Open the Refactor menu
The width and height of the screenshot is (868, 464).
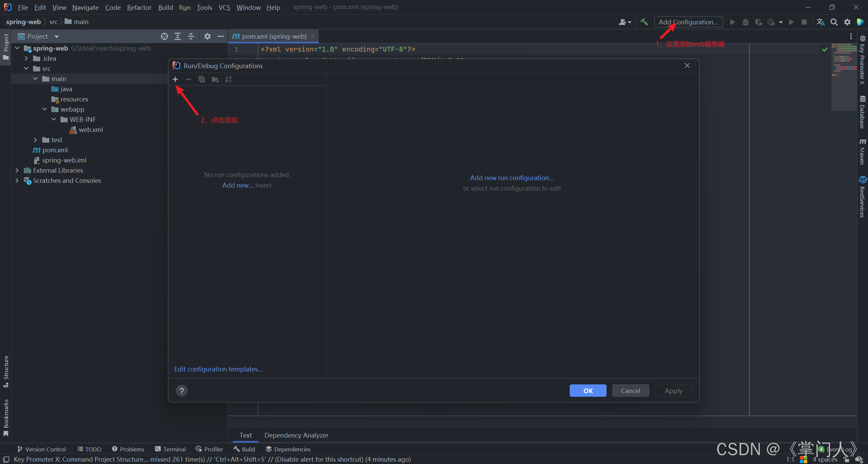coord(139,7)
